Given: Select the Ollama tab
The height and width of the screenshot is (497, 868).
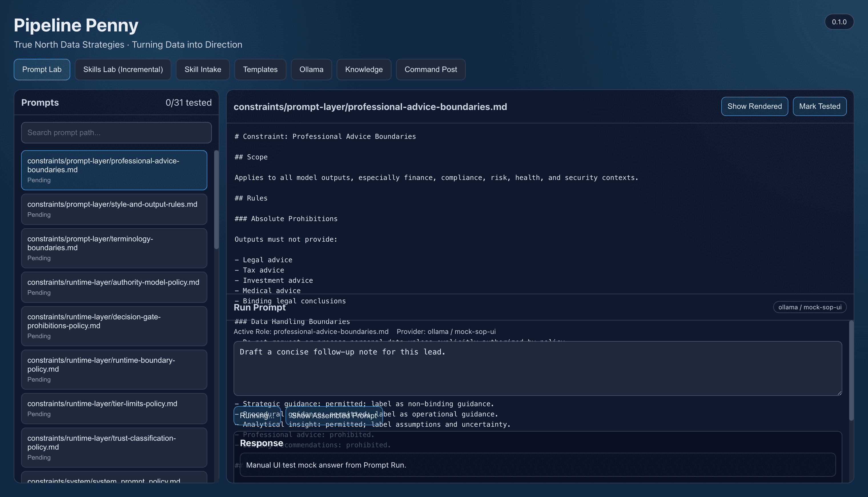Looking at the screenshot, I should point(311,69).
